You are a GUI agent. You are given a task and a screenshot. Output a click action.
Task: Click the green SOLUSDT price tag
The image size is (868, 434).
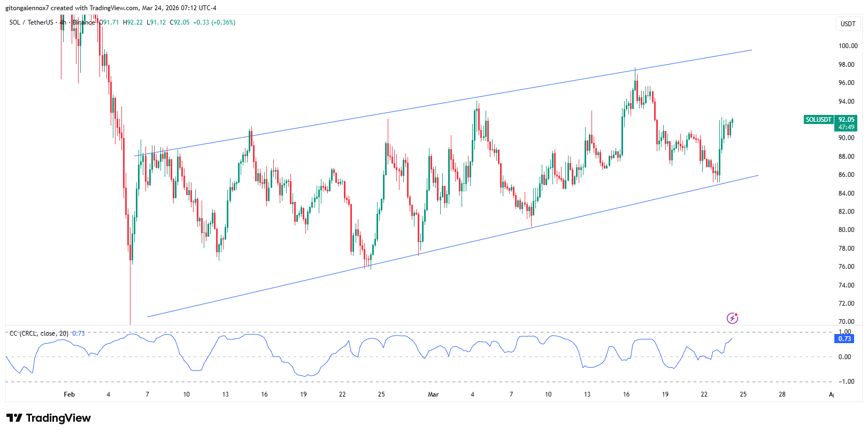pyautogui.click(x=818, y=120)
